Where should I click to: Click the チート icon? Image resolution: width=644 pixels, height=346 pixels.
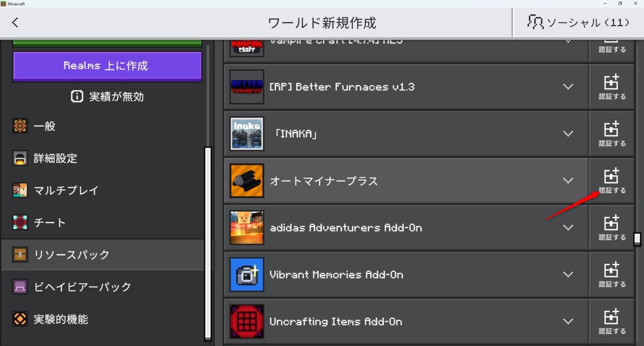click(x=20, y=223)
